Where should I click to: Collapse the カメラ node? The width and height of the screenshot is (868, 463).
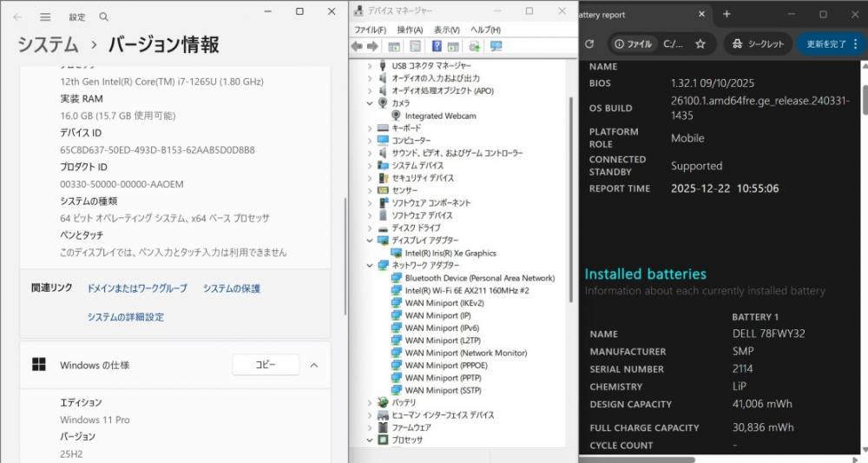tap(370, 103)
